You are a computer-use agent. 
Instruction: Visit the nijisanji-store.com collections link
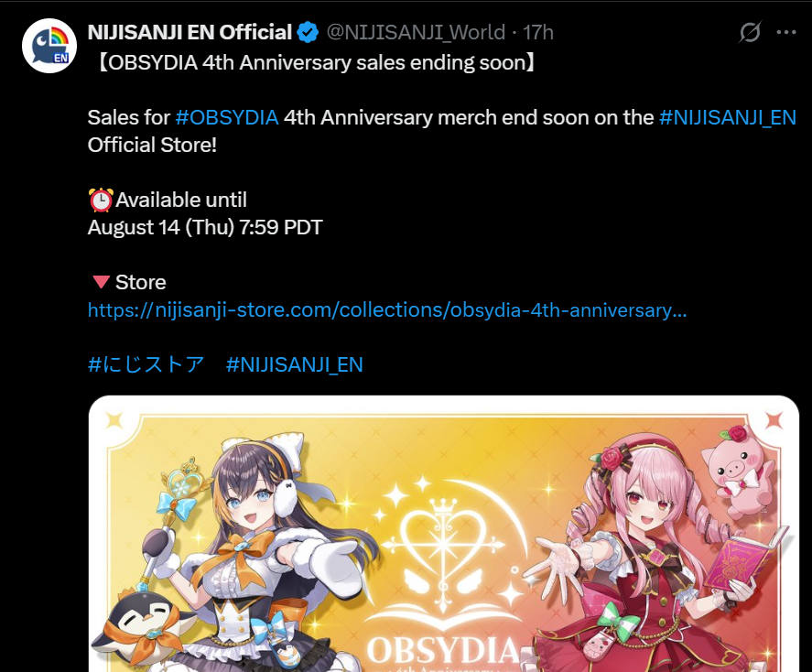click(x=387, y=310)
